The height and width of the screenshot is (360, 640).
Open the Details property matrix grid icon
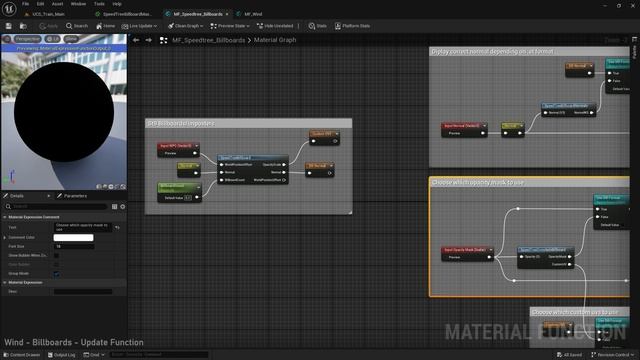click(x=115, y=207)
